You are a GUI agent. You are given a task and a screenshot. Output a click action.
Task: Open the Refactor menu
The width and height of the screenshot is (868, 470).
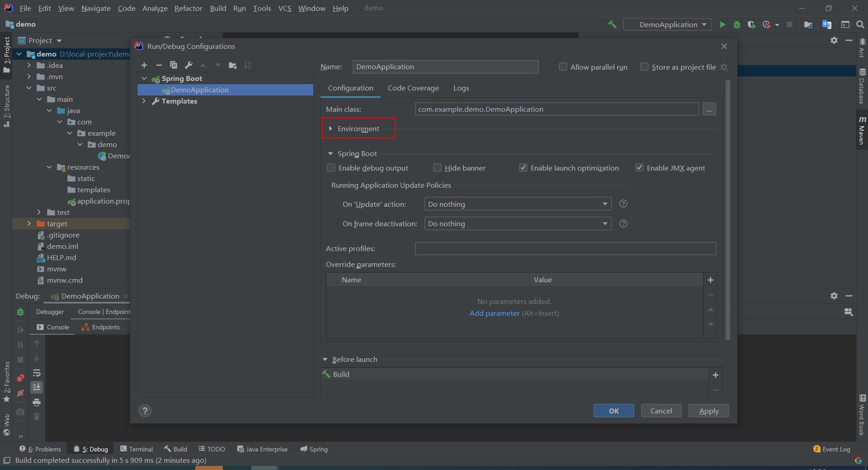188,8
